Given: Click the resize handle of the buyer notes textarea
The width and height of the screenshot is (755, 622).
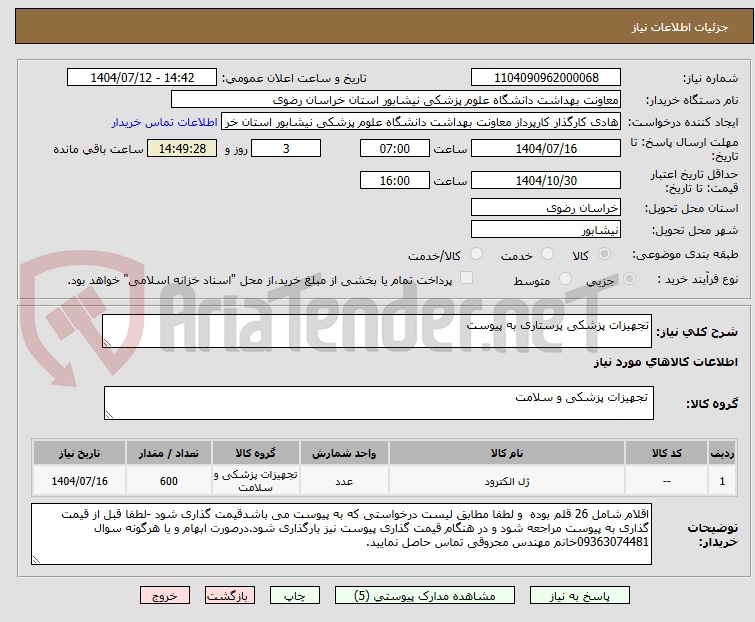Looking at the screenshot, I should 36,559.
